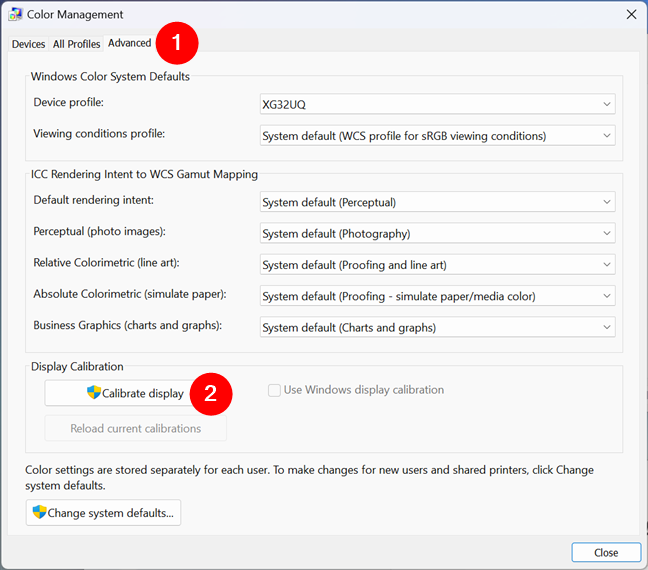Screen dimensions: 648x570
Task: Expand Viewing conditions profile dropdown
Action: point(437,136)
